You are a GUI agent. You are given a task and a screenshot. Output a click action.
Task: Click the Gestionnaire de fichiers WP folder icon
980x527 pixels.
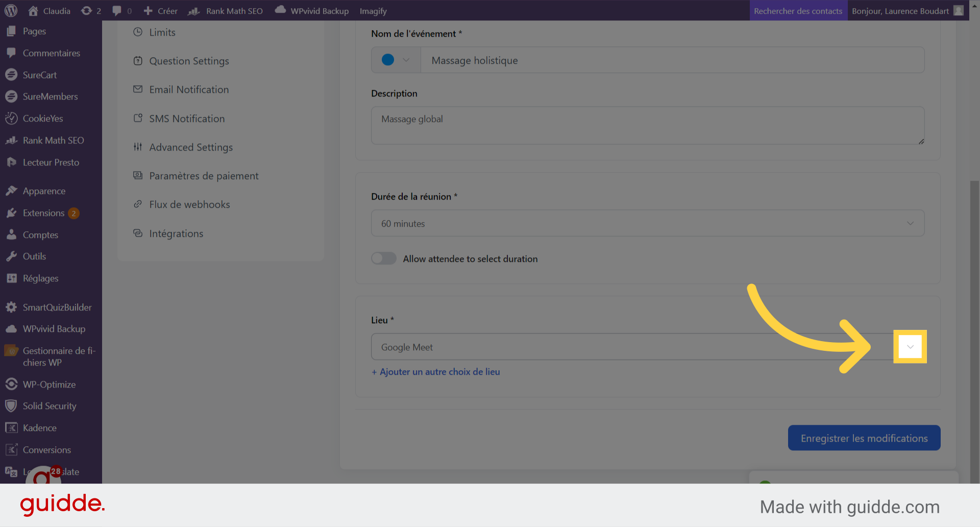pyautogui.click(x=11, y=351)
